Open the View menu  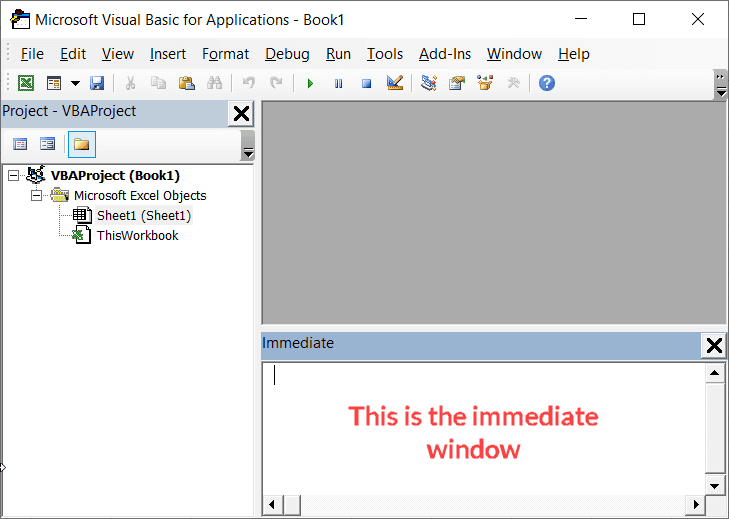118,54
